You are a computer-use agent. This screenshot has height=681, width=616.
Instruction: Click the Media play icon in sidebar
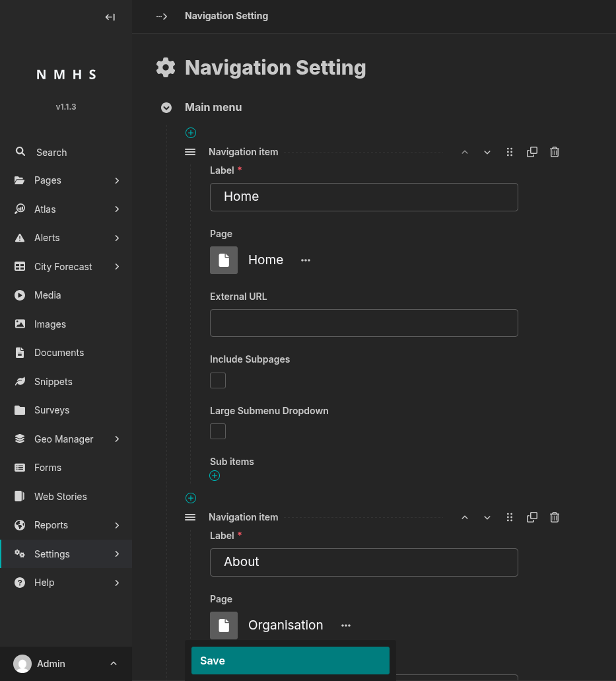point(20,295)
